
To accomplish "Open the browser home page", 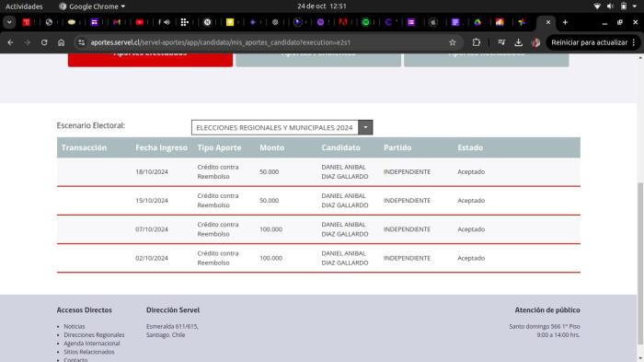I will [62, 42].
